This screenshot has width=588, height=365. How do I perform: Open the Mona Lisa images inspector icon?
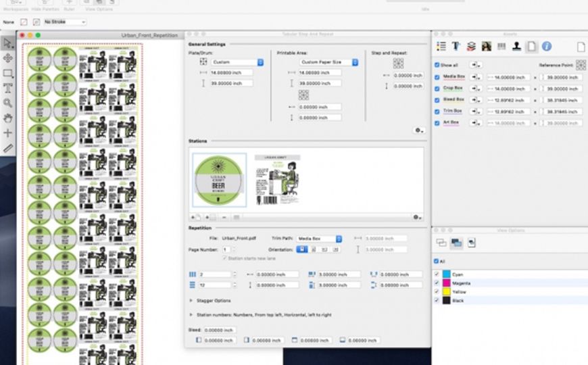(x=487, y=47)
